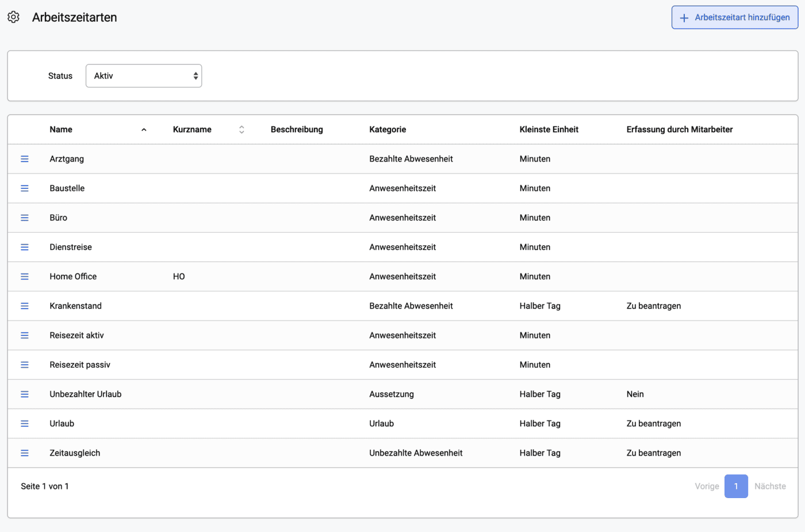The width and height of the screenshot is (805, 532).
Task: Click the drag handle icon for Unbezahlter Urlaub
Action: click(x=25, y=394)
